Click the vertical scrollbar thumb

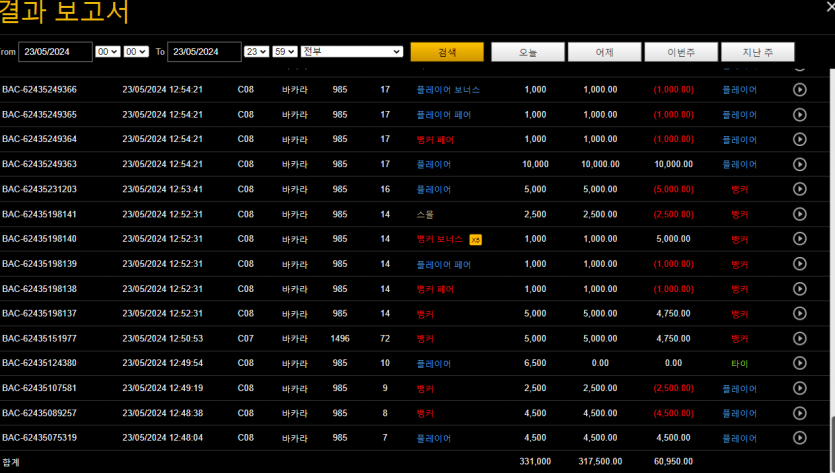click(832, 443)
